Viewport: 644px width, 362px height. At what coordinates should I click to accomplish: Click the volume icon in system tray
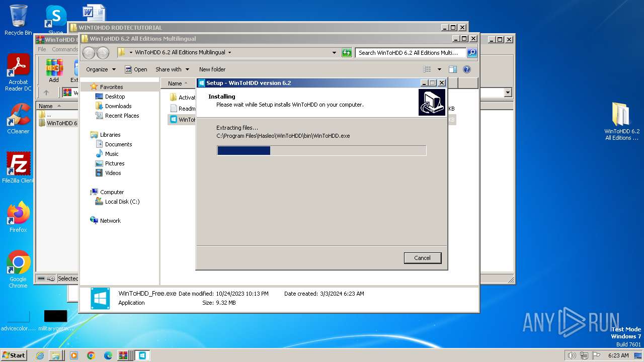pyautogui.click(x=572, y=355)
